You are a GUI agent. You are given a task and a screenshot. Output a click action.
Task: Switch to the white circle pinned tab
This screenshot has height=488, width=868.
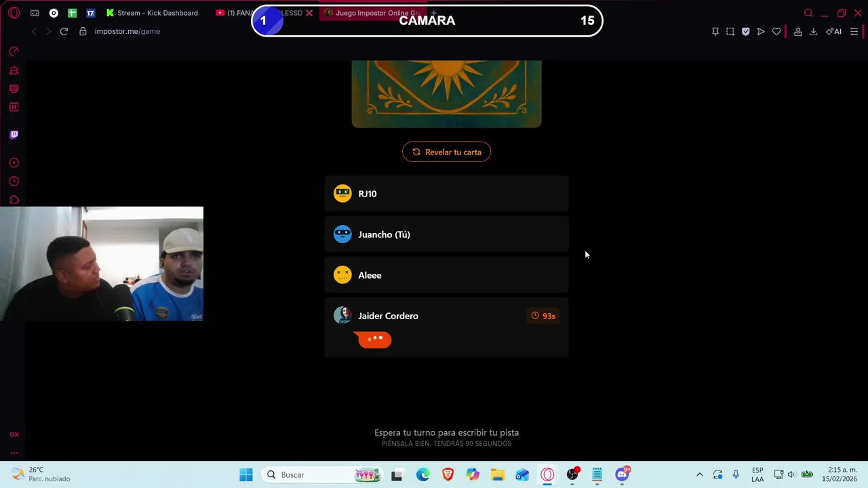54,13
